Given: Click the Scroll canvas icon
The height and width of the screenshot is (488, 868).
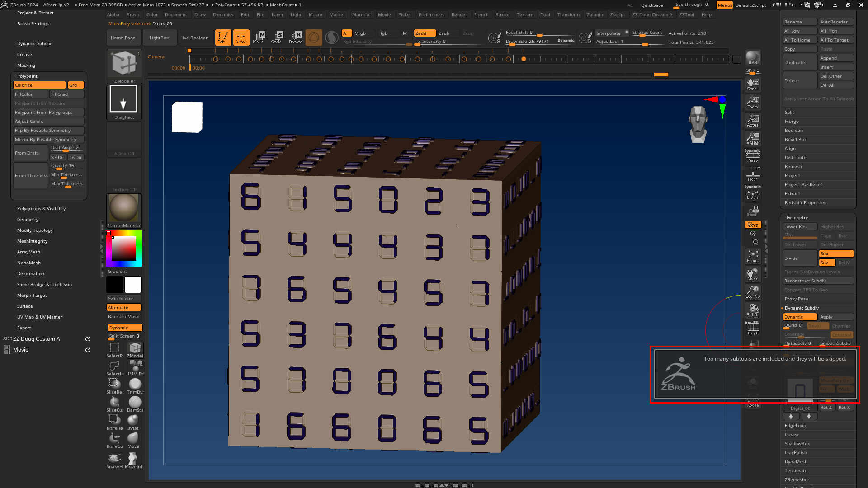Looking at the screenshot, I should (x=753, y=84).
